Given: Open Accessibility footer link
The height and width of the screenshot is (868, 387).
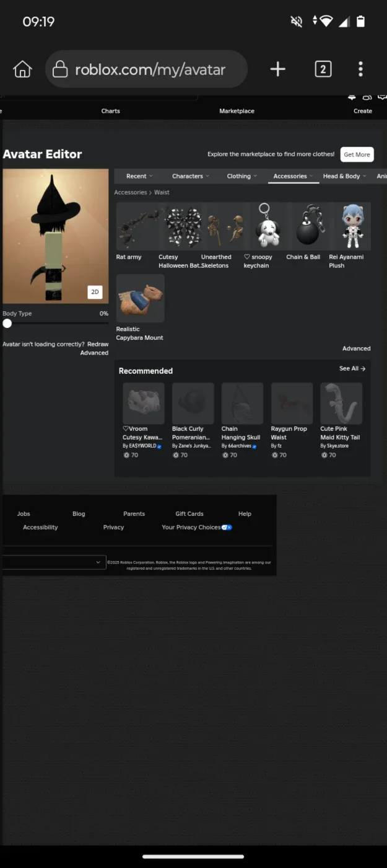Looking at the screenshot, I should coord(40,528).
